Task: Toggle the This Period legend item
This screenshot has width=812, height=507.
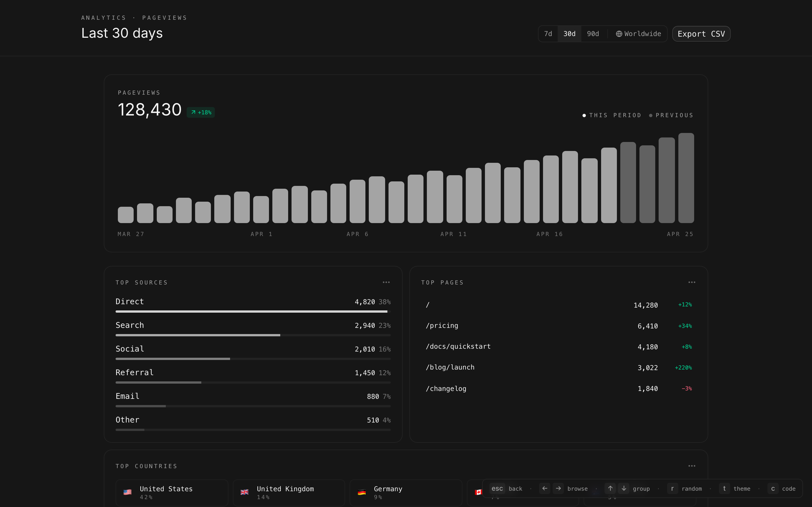Action: tap(612, 115)
